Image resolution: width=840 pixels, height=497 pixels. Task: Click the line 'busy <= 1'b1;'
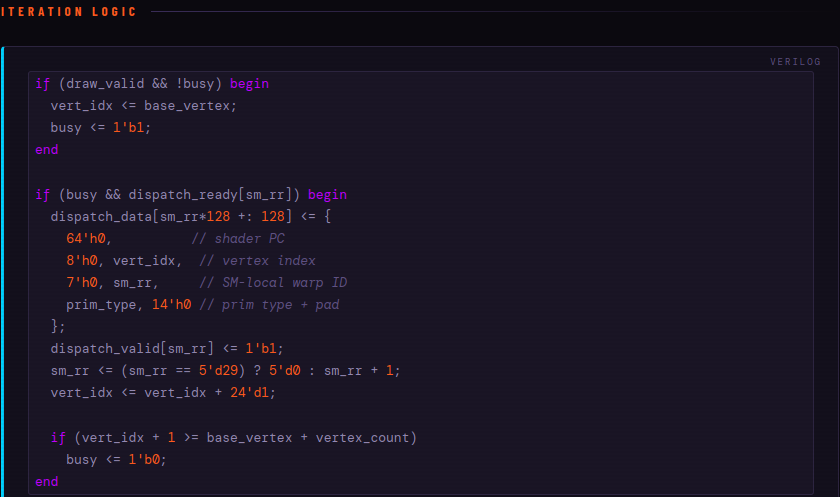pos(101,127)
